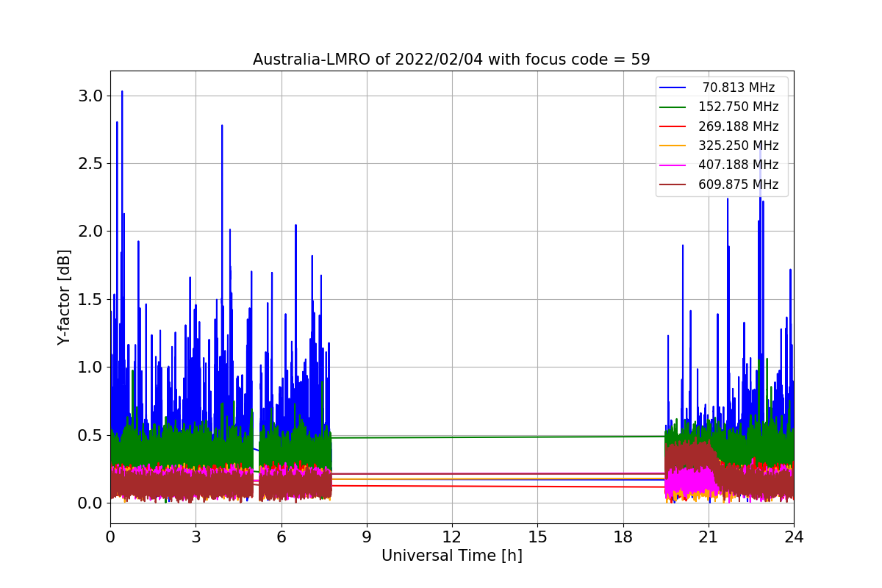882x588 pixels.
Task: Click the x-axis tick label 3
Action: coord(196,537)
